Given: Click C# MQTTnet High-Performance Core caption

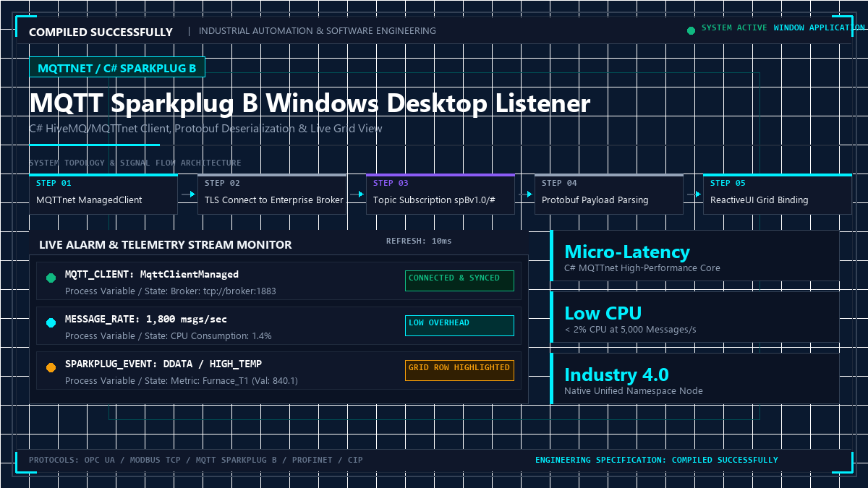Looking at the screenshot, I should [642, 267].
